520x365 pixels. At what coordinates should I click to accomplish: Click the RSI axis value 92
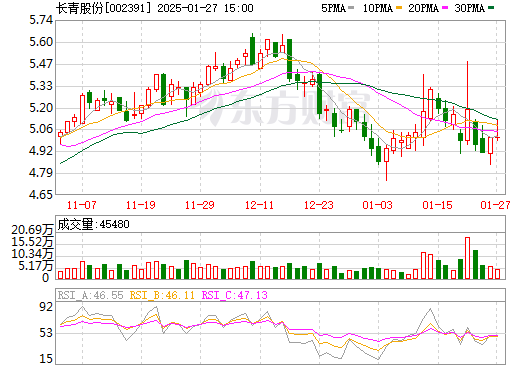pos(46,307)
